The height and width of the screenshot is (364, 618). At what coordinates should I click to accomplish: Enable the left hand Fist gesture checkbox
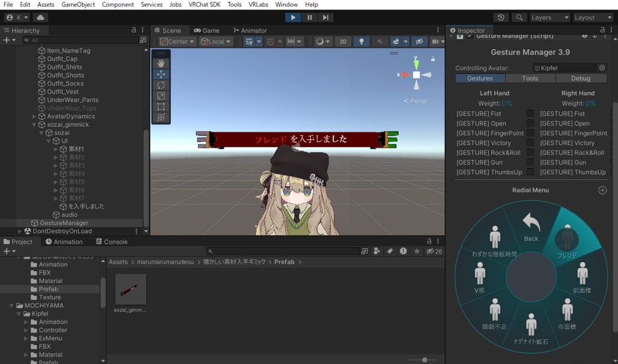click(530, 113)
